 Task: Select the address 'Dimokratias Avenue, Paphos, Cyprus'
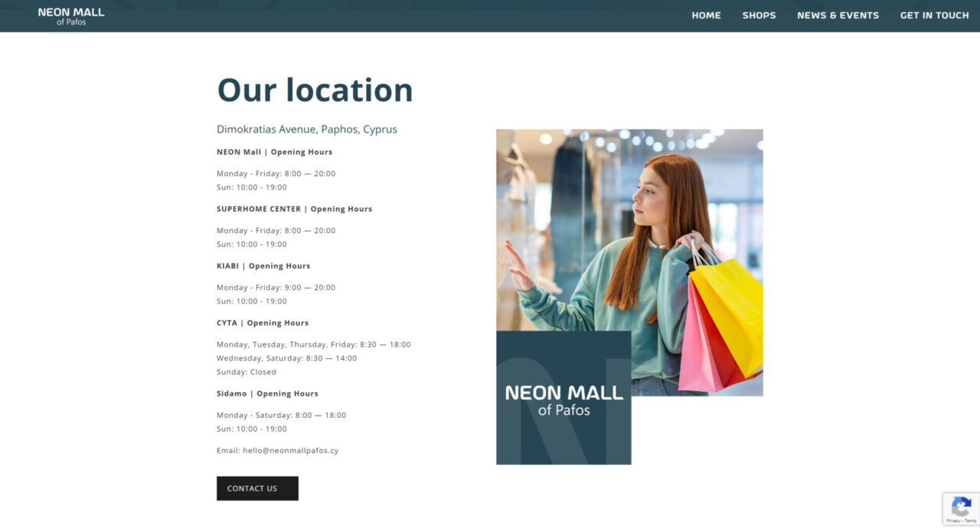point(307,129)
